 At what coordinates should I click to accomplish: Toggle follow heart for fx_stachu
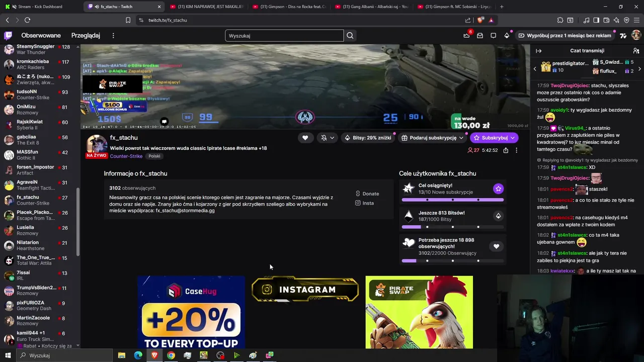tap(305, 138)
